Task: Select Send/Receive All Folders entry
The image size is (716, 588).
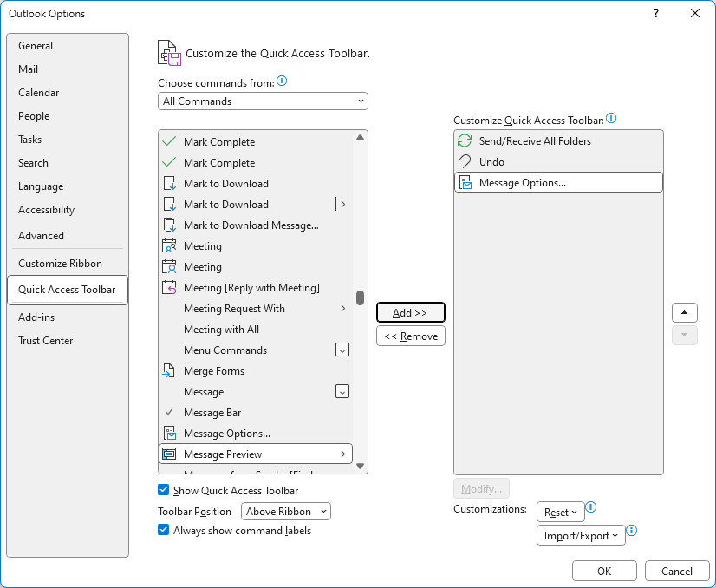Action: [558, 141]
